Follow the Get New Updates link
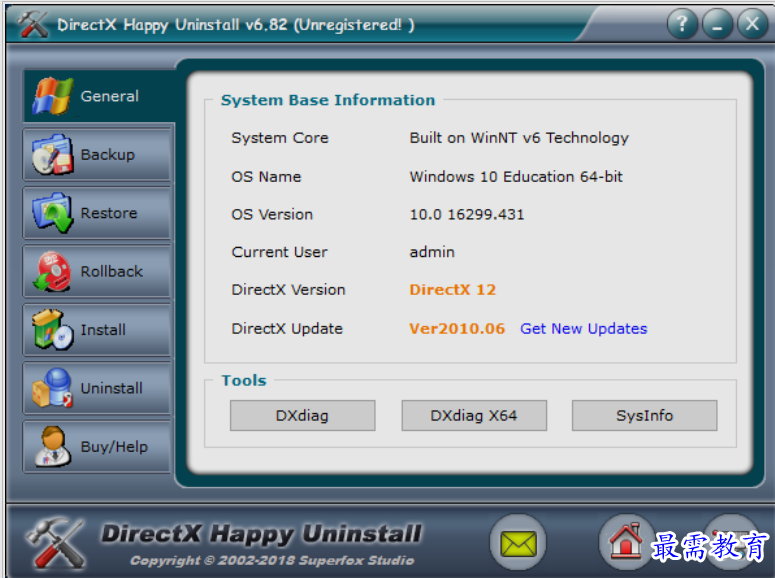 point(583,328)
